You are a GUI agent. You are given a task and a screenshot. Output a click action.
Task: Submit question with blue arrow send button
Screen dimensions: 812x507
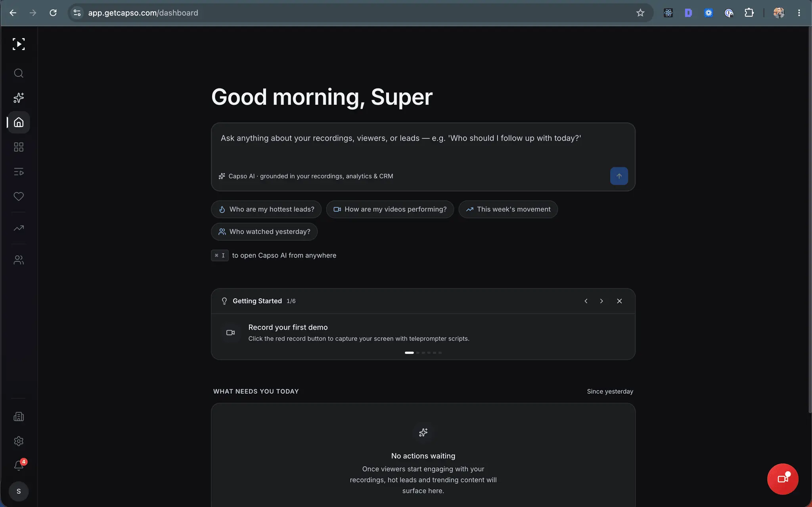[x=619, y=176]
